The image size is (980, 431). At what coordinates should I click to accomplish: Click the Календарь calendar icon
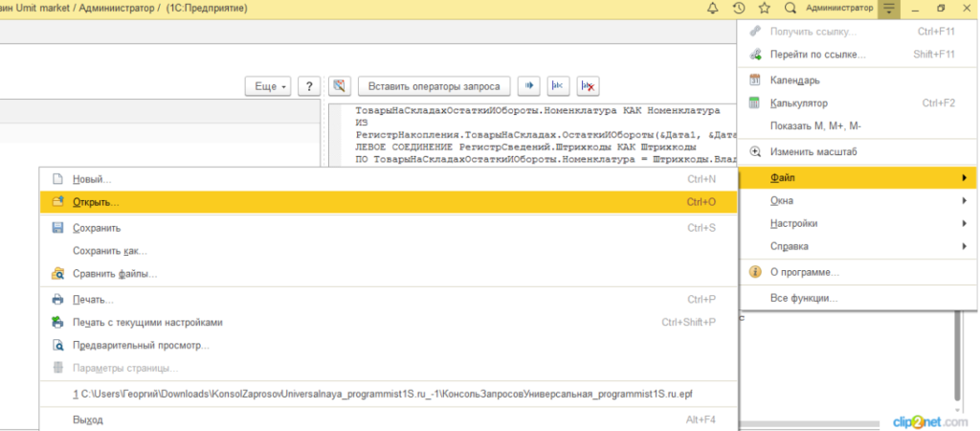(x=754, y=80)
